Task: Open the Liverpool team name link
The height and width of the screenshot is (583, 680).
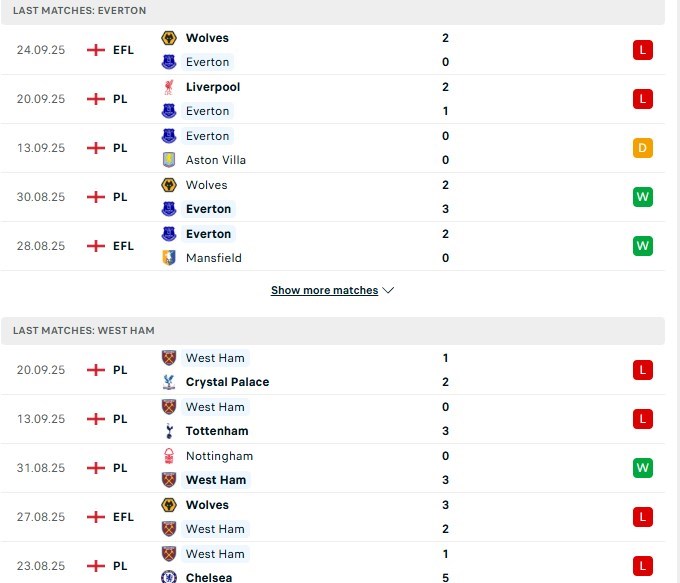Action: (213, 87)
